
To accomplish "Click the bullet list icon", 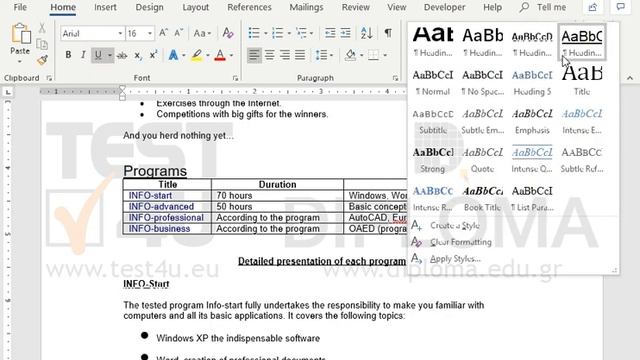I will tap(254, 33).
